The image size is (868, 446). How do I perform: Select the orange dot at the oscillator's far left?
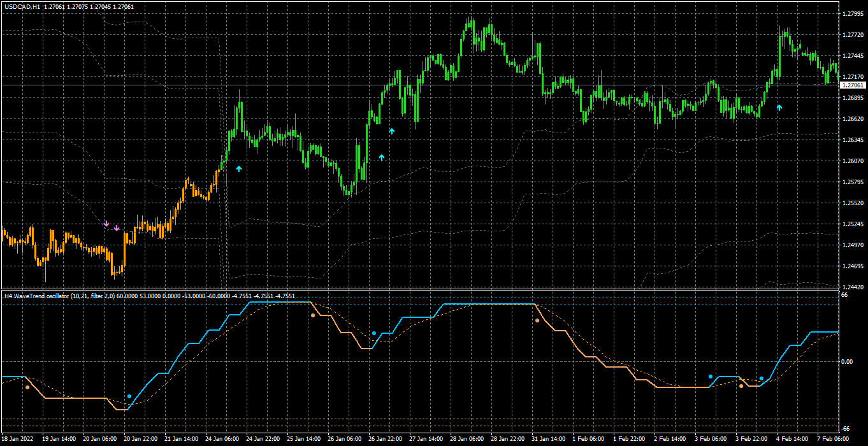(x=27, y=387)
